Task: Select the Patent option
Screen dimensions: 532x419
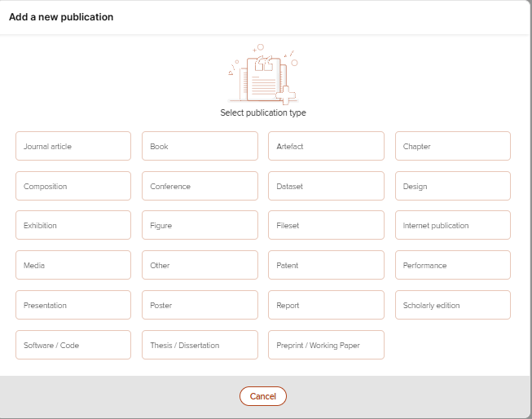Action: (x=326, y=265)
